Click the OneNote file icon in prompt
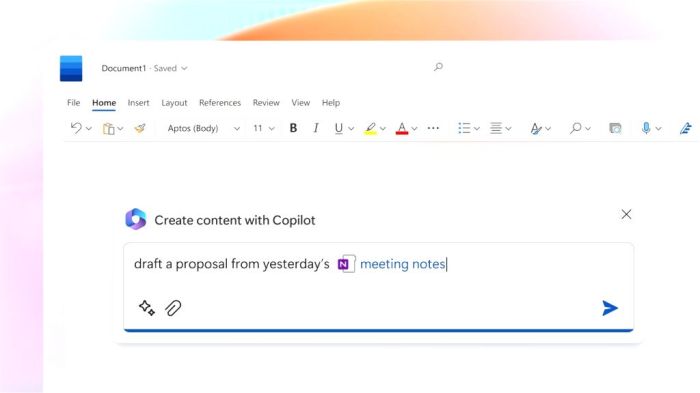 346,264
